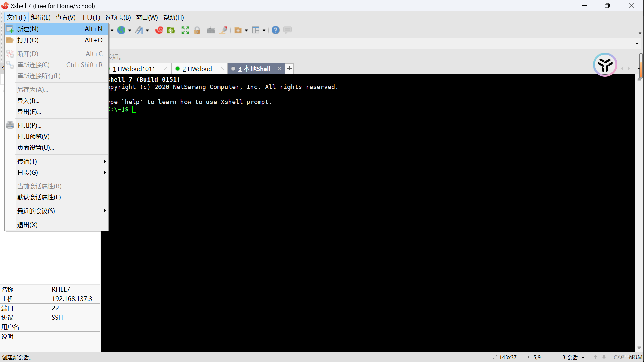This screenshot has width=644, height=362.
Task: Click the port value 22
Action: click(55, 308)
